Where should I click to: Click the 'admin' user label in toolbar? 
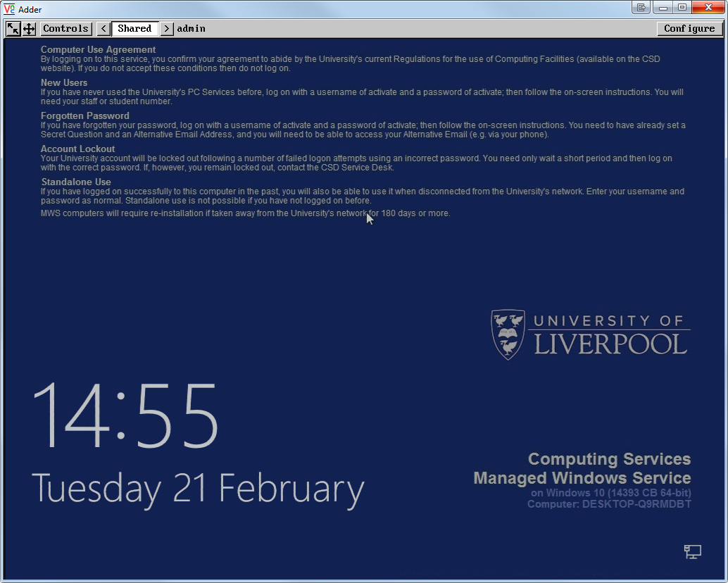191,29
